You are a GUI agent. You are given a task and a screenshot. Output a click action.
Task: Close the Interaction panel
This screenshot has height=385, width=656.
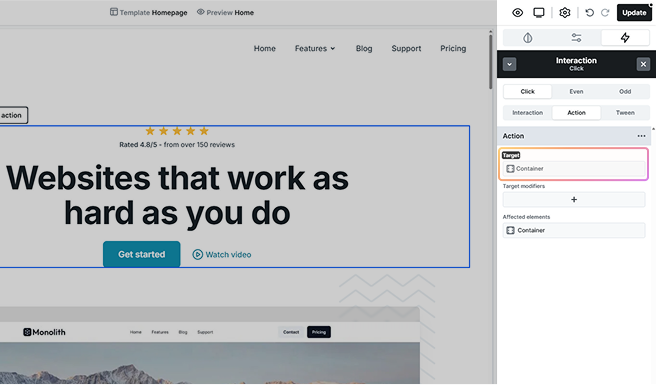pos(643,64)
